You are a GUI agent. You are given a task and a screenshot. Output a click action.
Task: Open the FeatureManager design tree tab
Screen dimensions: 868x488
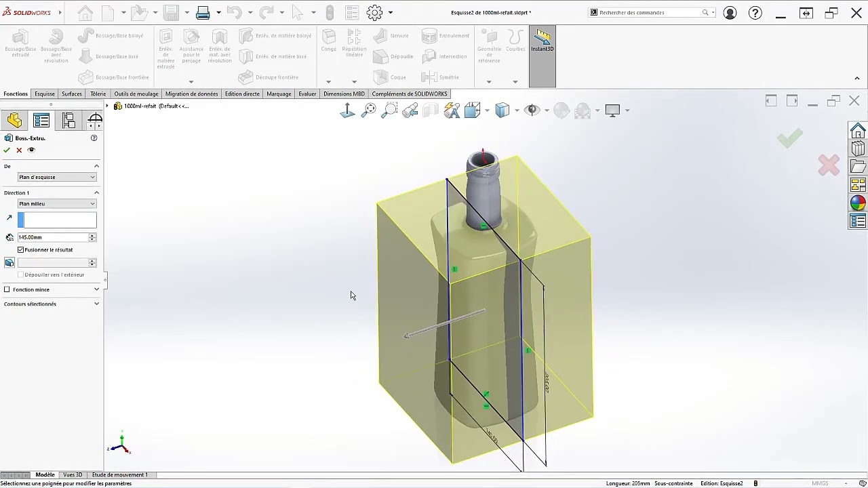pos(14,121)
